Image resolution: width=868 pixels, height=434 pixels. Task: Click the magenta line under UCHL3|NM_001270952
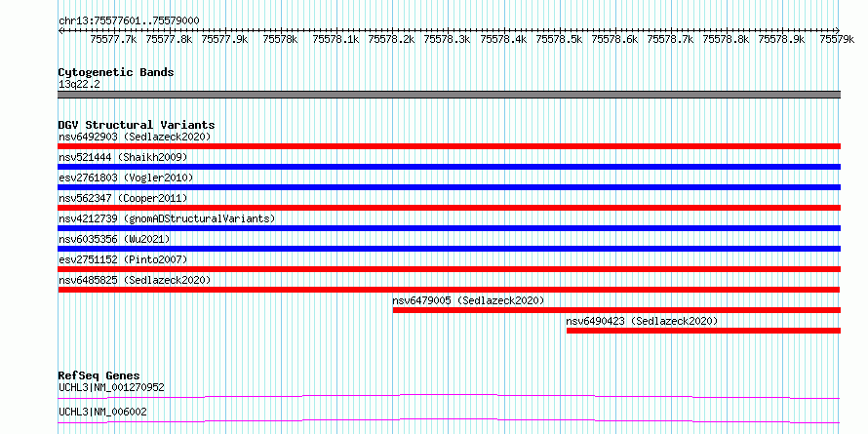[449, 396]
